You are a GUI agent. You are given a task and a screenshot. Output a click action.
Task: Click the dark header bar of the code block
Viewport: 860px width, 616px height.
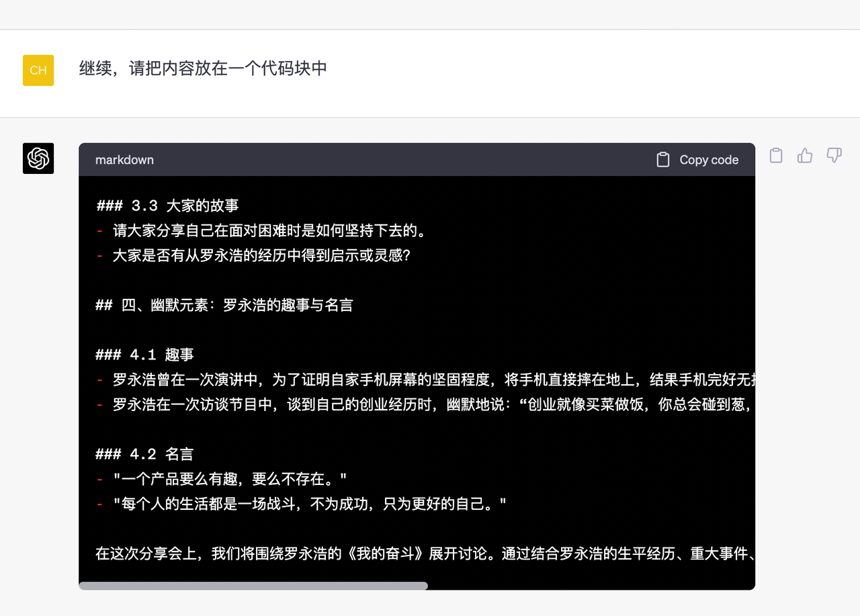pyautogui.click(x=403, y=159)
